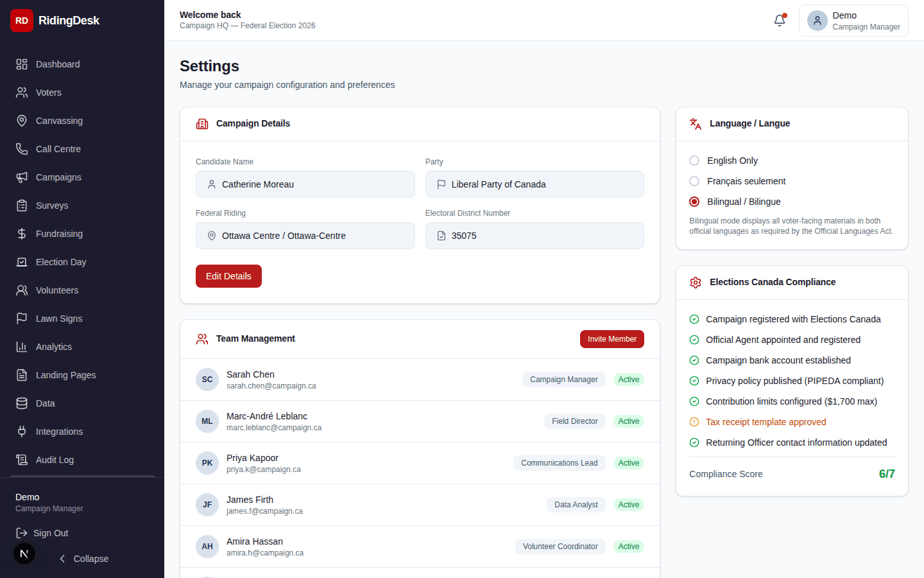Select the Canvassing map pin icon
924x578 pixels.
pyautogui.click(x=21, y=120)
